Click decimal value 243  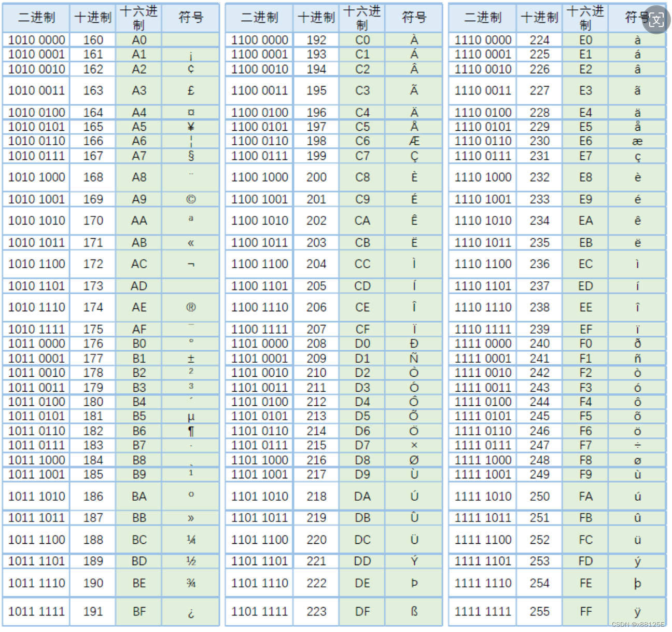pyautogui.click(x=539, y=388)
